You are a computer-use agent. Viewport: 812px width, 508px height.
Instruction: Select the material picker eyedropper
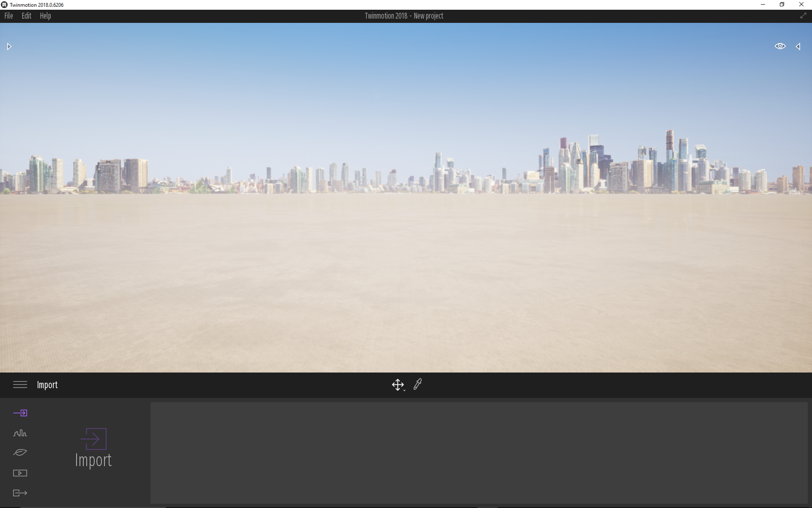coord(417,384)
